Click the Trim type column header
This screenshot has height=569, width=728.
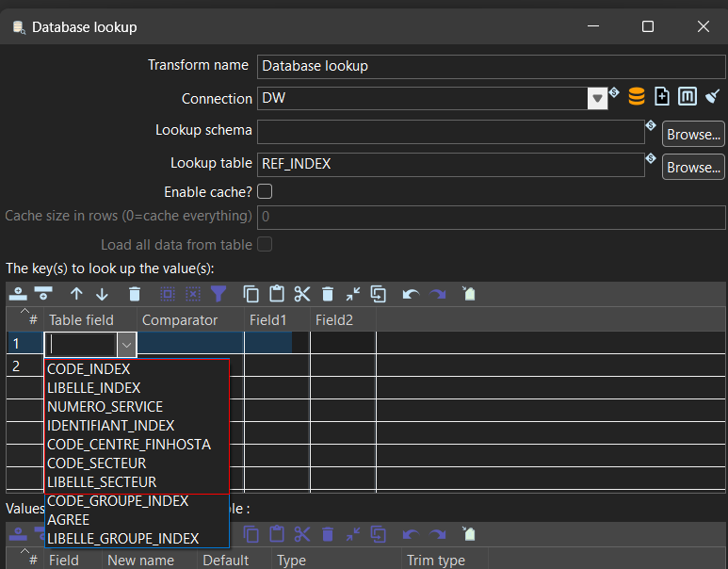(445, 561)
